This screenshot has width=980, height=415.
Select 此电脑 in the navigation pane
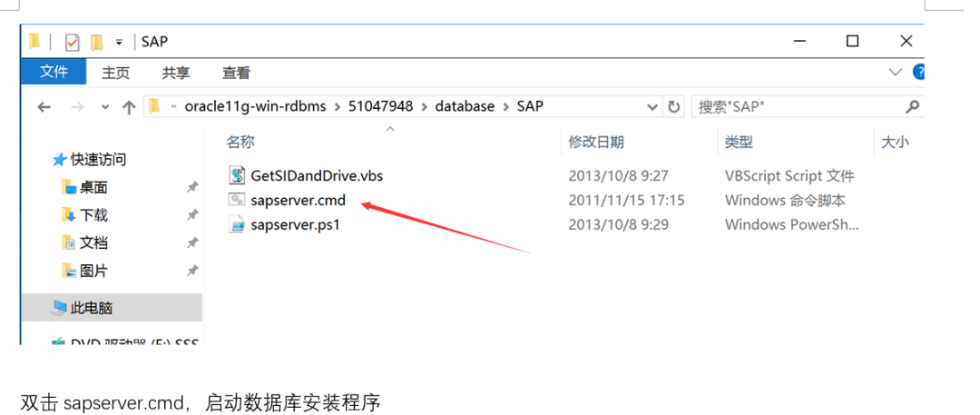92,307
